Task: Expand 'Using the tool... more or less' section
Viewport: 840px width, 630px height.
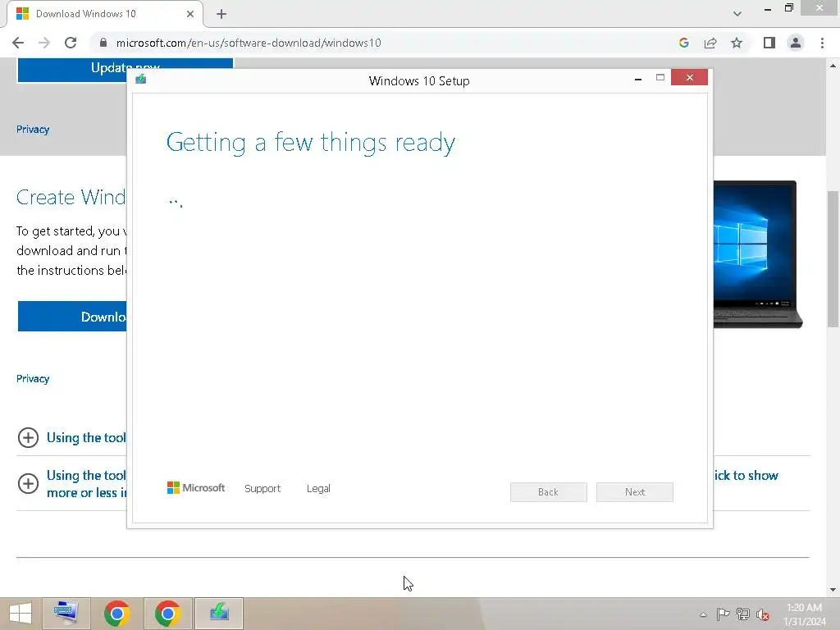Action: [x=28, y=484]
